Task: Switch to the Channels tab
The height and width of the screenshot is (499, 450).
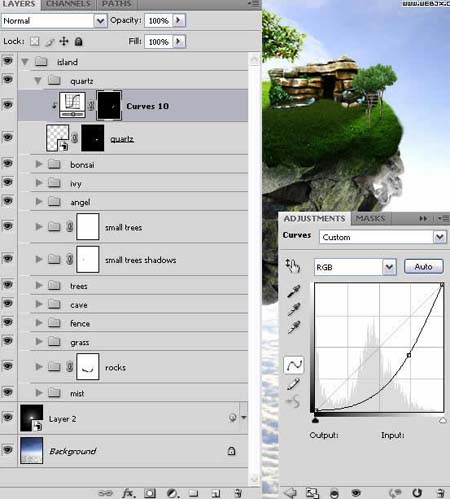Action: 68,4
